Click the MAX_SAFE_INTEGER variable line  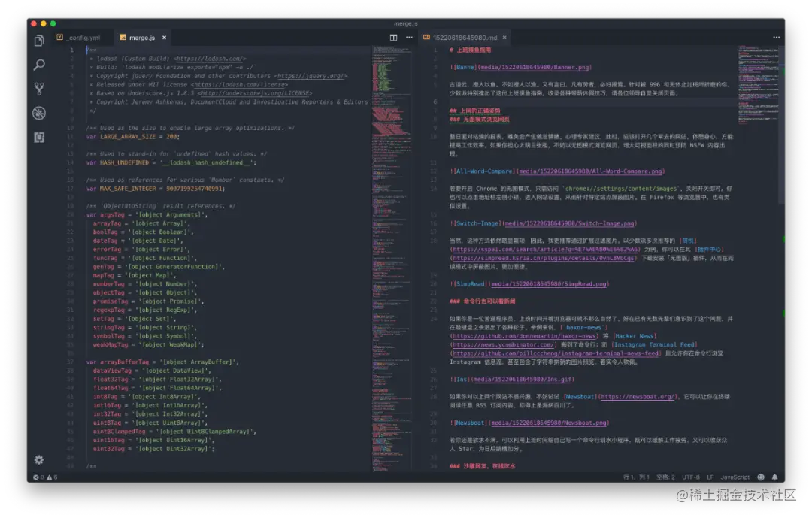pos(156,189)
